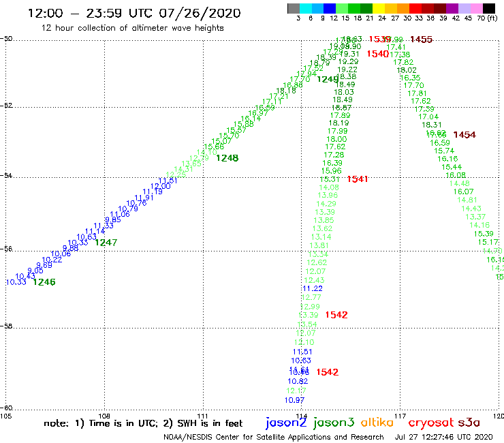Image resolution: width=504 pixels, height=443 pixels.
Task: Click wave height value 19.22
Action: [x=347, y=70]
